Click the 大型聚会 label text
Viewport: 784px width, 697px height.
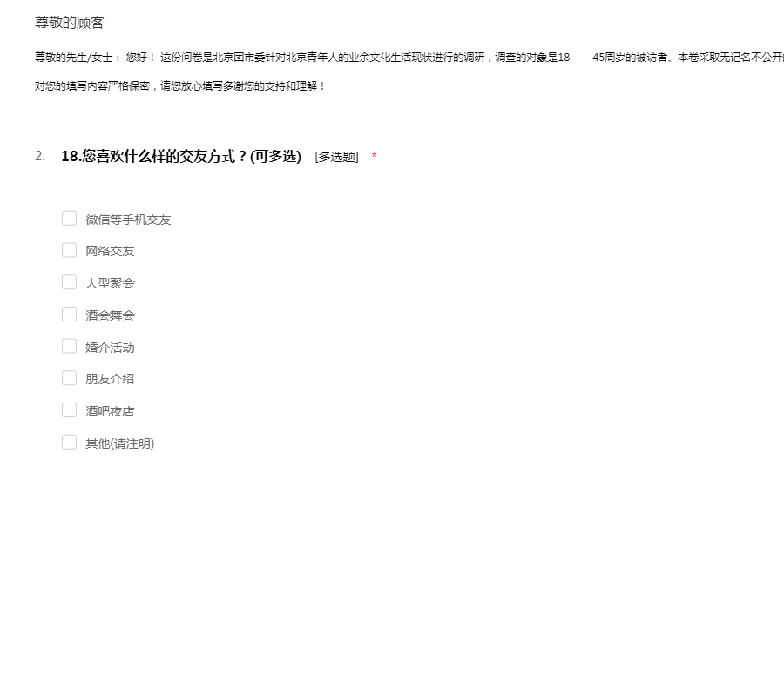tap(110, 283)
